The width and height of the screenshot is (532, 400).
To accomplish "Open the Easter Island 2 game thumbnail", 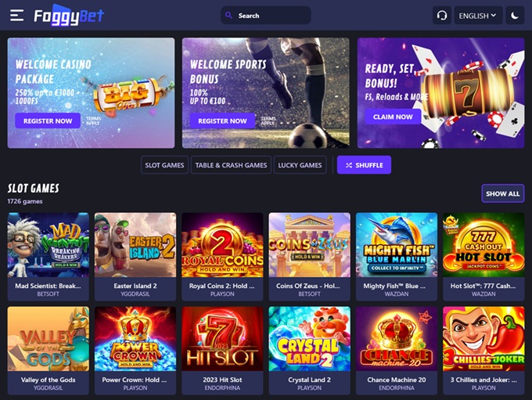I will click(135, 245).
